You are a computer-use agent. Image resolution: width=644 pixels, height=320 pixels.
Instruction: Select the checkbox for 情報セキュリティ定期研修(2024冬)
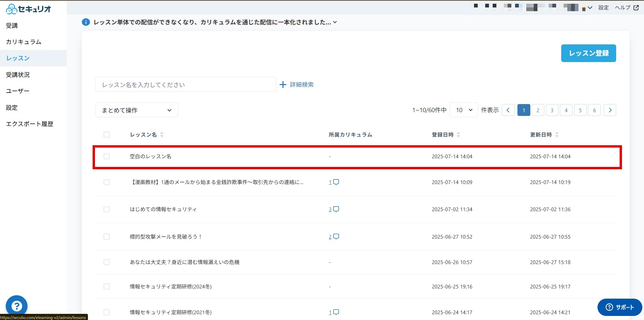tap(107, 286)
